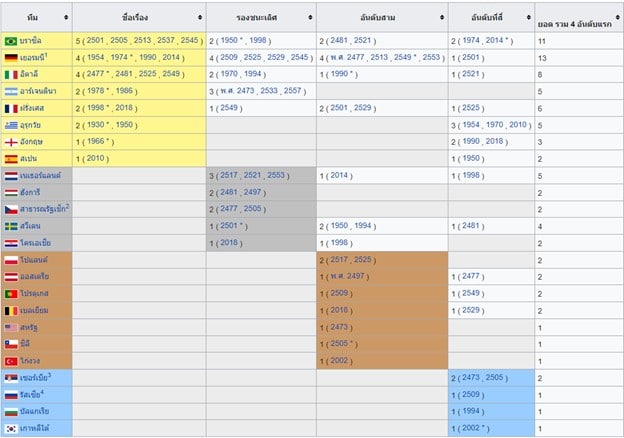Click the Poland flag icon
The height and width of the screenshot is (438, 624).
coord(11,260)
